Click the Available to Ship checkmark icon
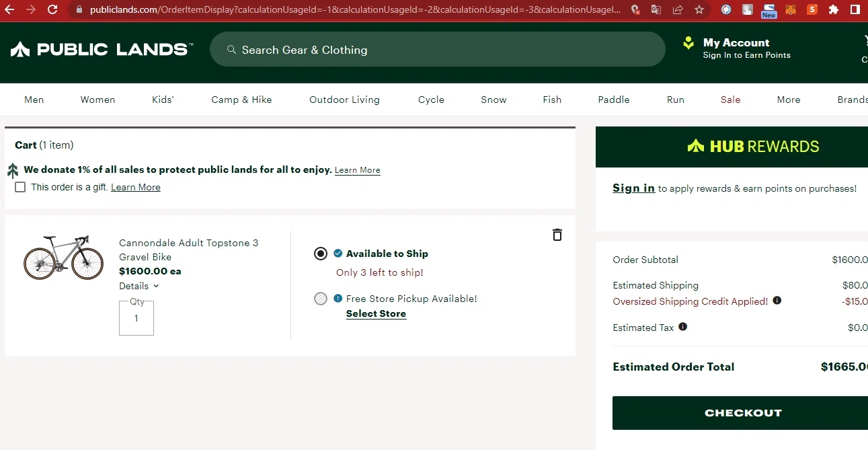This screenshot has width=868, height=450. point(338,254)
